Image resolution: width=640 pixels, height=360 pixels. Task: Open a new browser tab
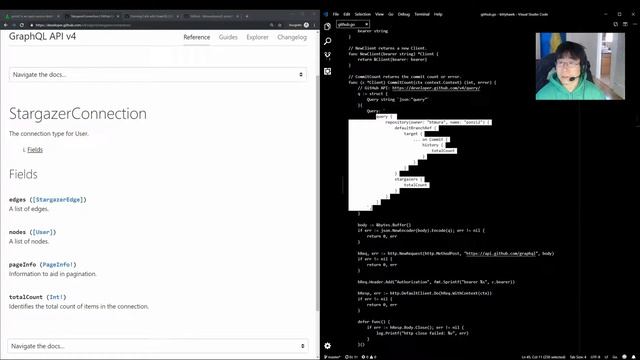click(247, 16)
